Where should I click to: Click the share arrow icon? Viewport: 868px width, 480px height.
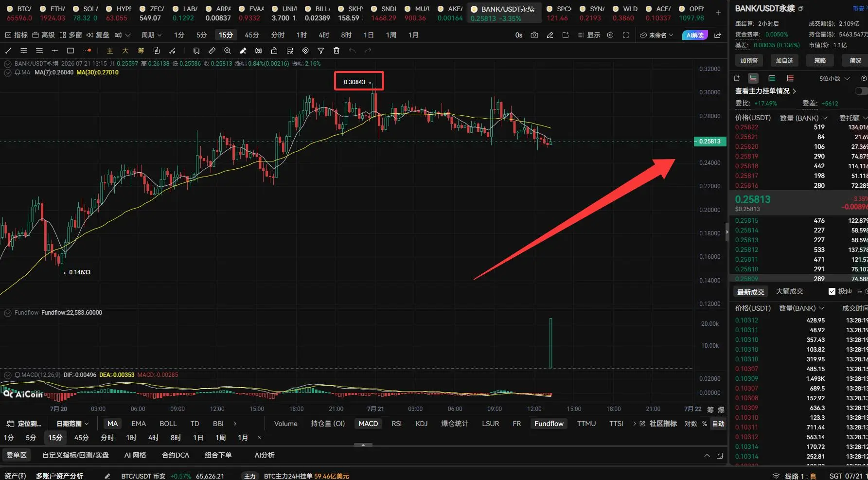tap(718, 35)
